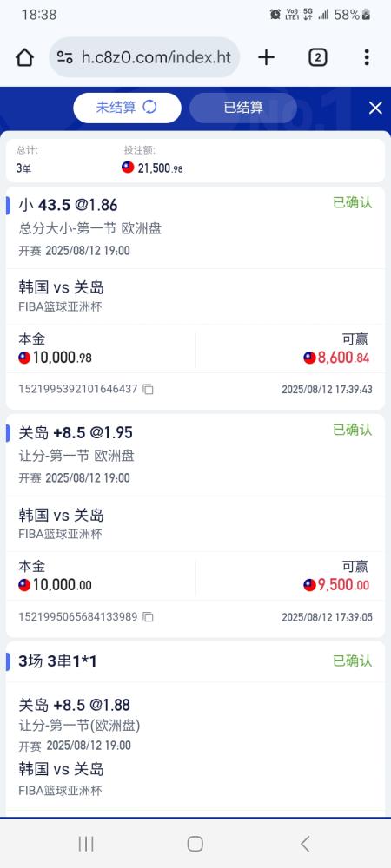
Task: Tap the 21,500.98 total stake amount
Action: (153, 168)
